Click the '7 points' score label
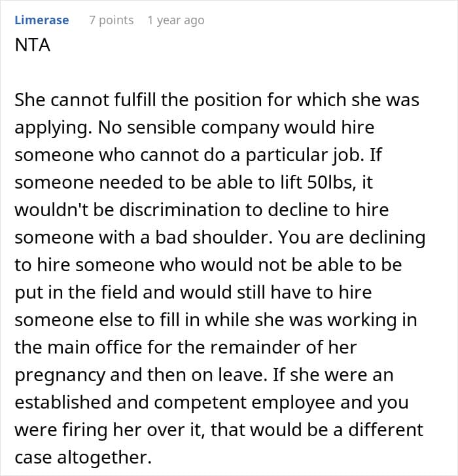Screen dimensions: 458x476 coord(111,20)
